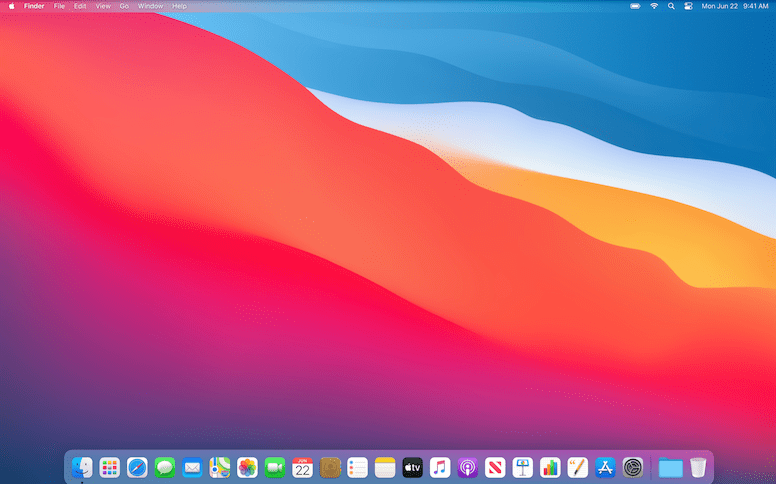Open the Photos app in Dock

(x=247, y=467)
